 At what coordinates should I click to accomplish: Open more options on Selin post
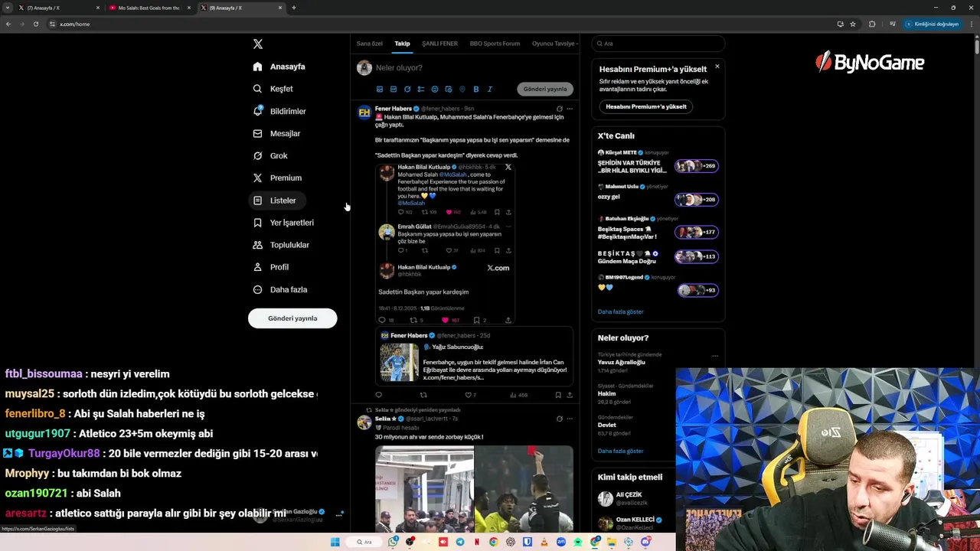569,419
